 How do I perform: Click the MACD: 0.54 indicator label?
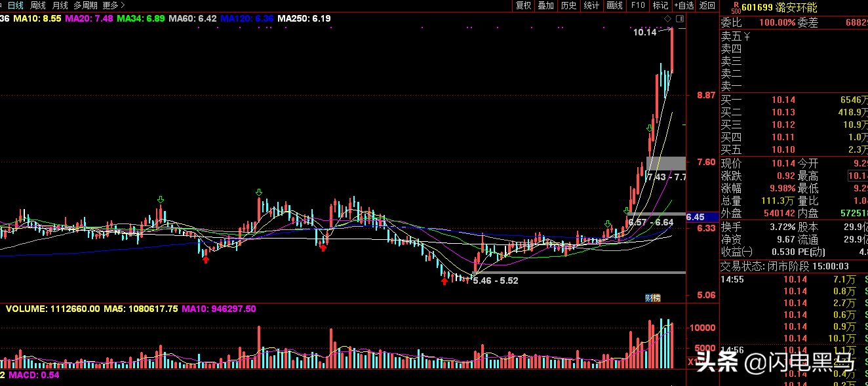click(33, 376)
